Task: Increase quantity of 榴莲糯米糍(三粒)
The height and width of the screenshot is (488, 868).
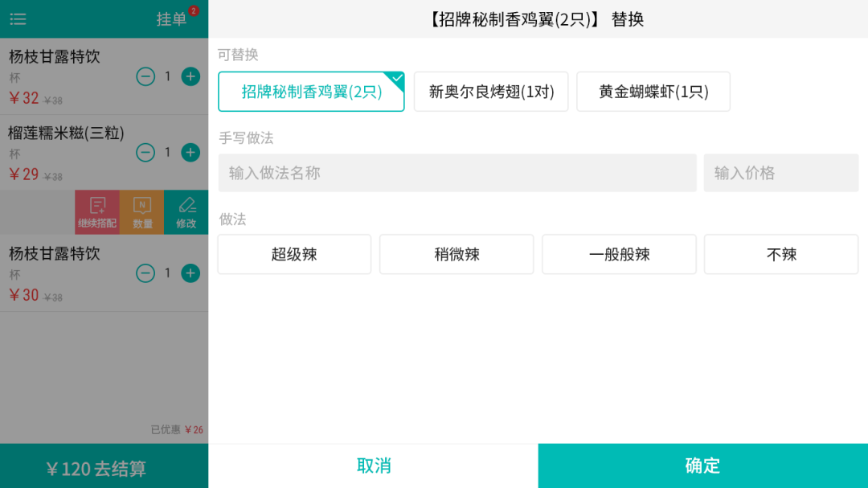Action: pyautogui.click(x=190, y=152)
